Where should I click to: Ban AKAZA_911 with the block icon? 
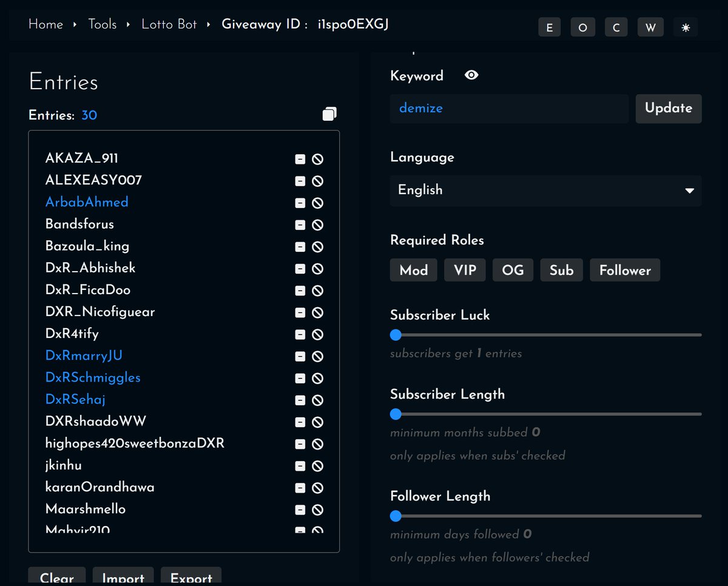[317, 159]
